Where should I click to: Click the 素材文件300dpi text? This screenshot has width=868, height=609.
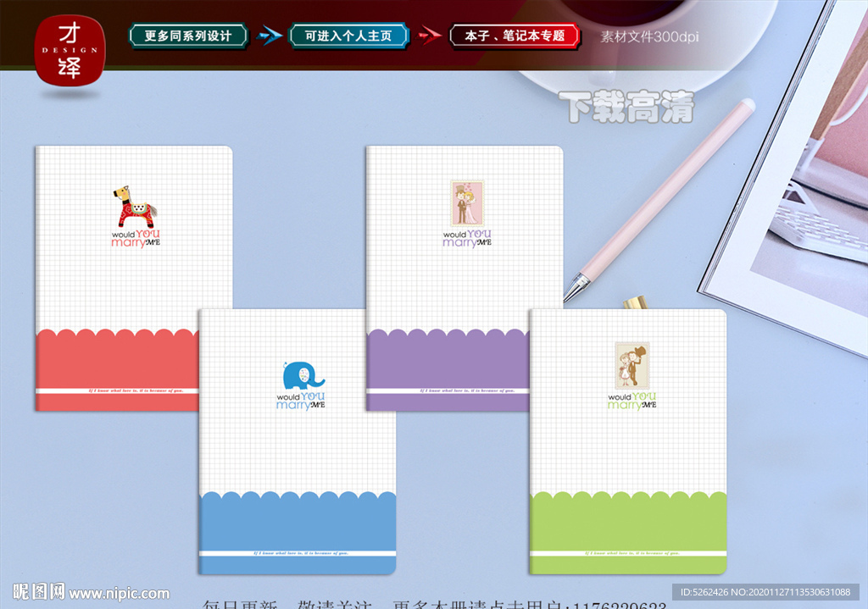(649, 37)
